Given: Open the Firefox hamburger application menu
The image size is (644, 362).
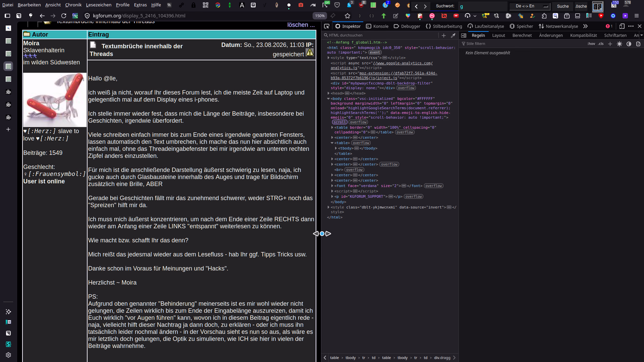Looking at the screenshot, I should pos(637,16).
